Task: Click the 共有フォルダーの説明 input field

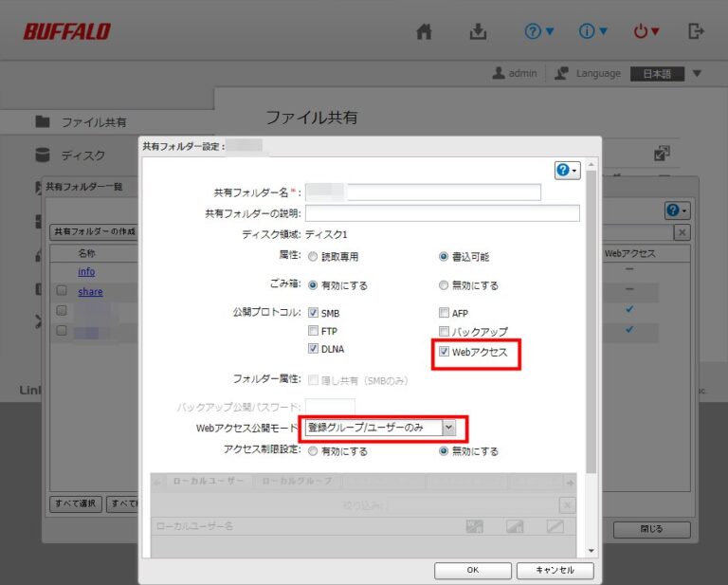Action: pyautogui.click(x=443, y=213)
